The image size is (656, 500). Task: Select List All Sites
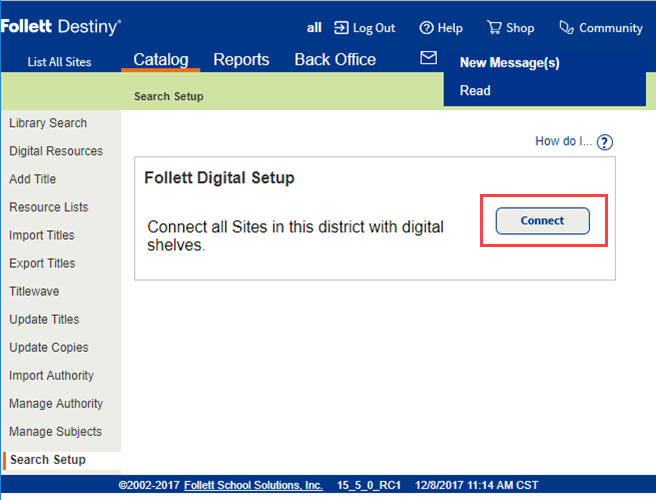click(59, 62)
